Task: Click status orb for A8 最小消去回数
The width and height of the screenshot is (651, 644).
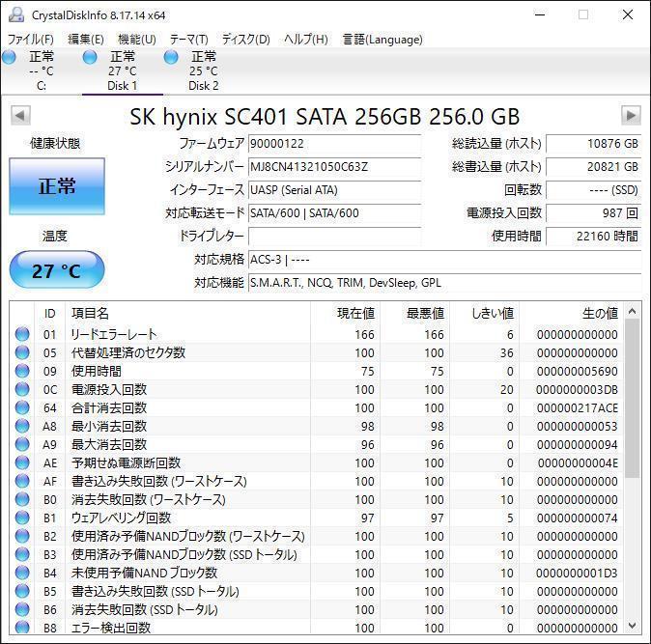Action: click(x=22, y=426)
